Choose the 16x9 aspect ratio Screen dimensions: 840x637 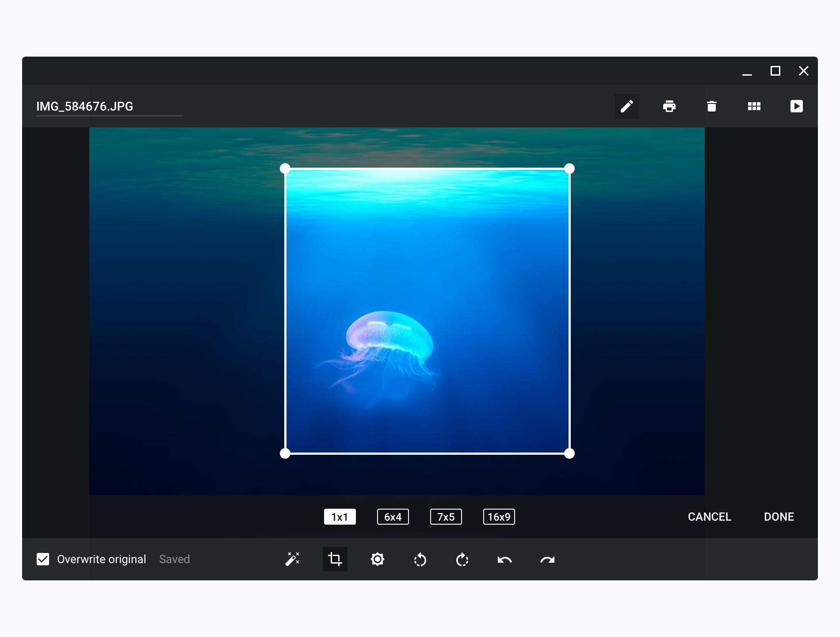[x=499, y=517]
